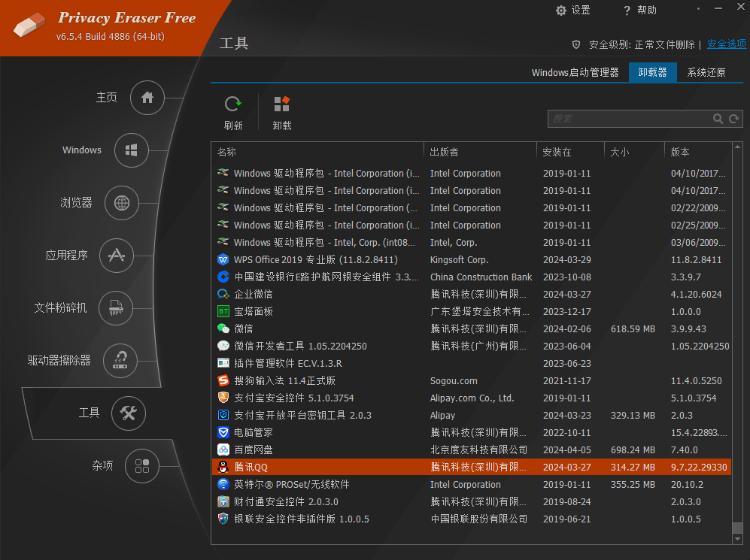Sort list by 出版者 column header
Viewport: 750px width, 560px height.
pos(480,152)
